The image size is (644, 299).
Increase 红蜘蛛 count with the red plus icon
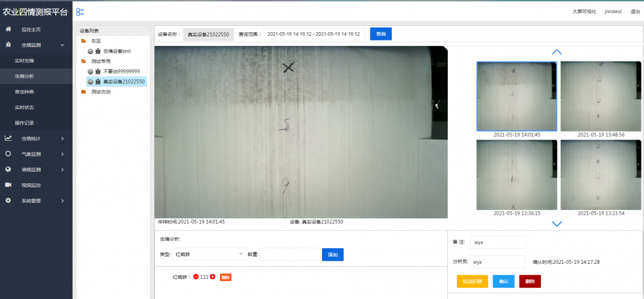click(212, 277)
